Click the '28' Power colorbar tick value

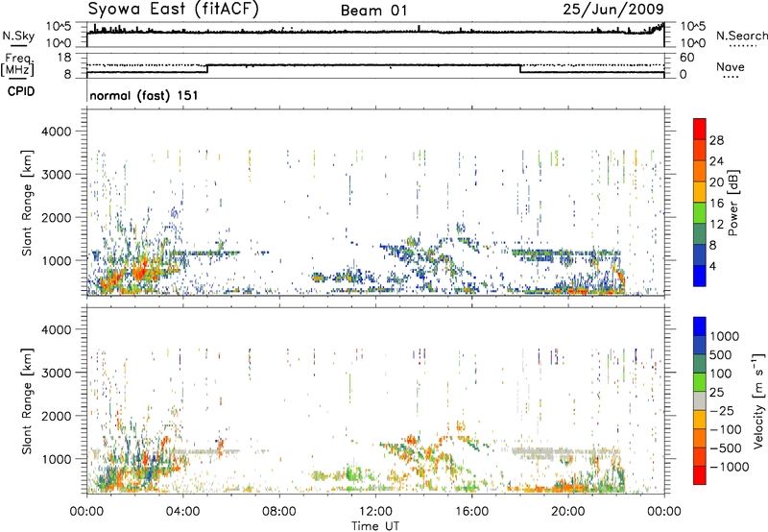[716, 140]
